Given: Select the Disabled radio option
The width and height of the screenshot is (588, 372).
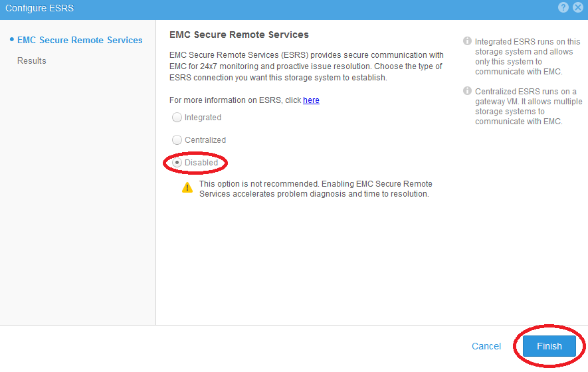Looking at the screenshot, I should 177,163.
